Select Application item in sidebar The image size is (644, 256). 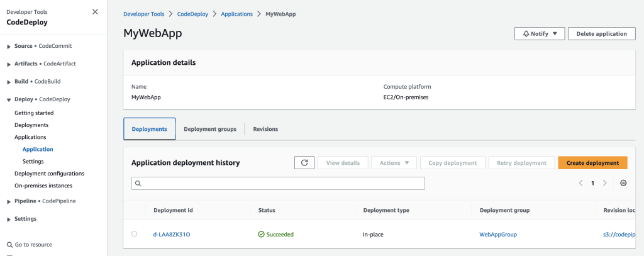click(x=38, y=149)
